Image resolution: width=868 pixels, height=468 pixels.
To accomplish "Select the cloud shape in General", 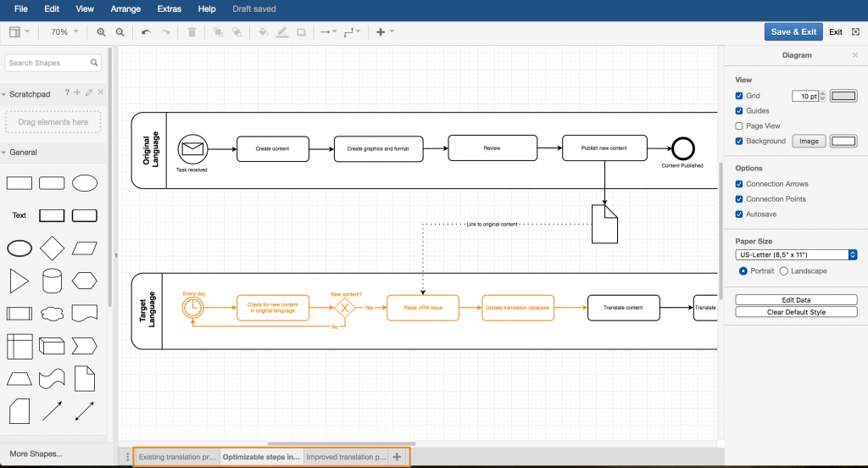I will (x=52, y=314).
